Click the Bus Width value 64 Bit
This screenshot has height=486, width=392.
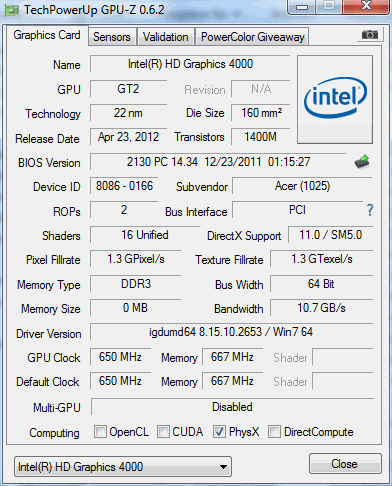click(321, 284)
